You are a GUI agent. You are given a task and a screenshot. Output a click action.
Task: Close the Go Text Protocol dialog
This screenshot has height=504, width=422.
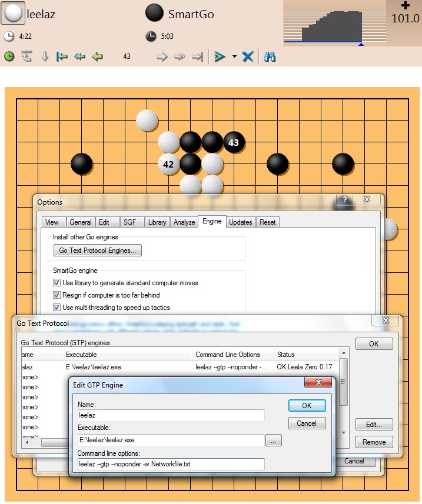(x=386, y=321)
